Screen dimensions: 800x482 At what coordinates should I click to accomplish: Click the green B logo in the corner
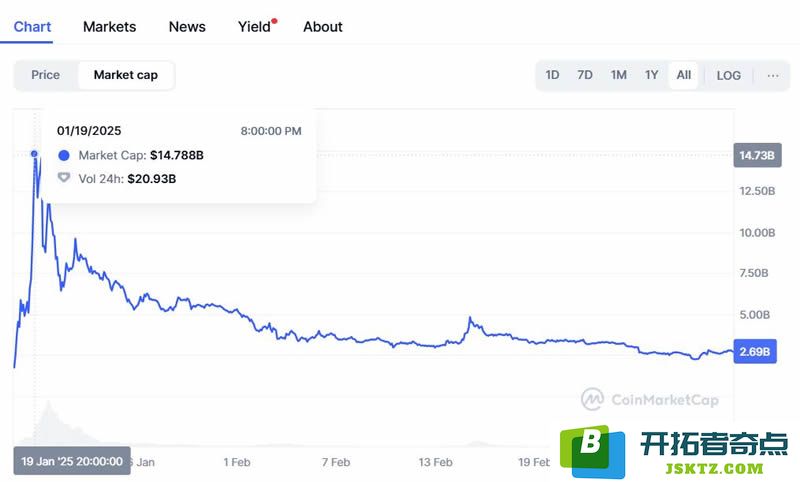(592, 452)
